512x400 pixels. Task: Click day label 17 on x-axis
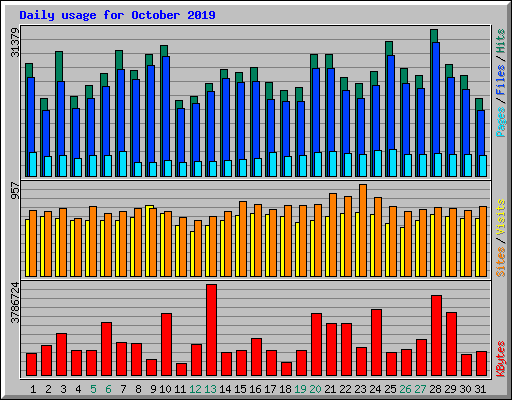pos(270,389)
